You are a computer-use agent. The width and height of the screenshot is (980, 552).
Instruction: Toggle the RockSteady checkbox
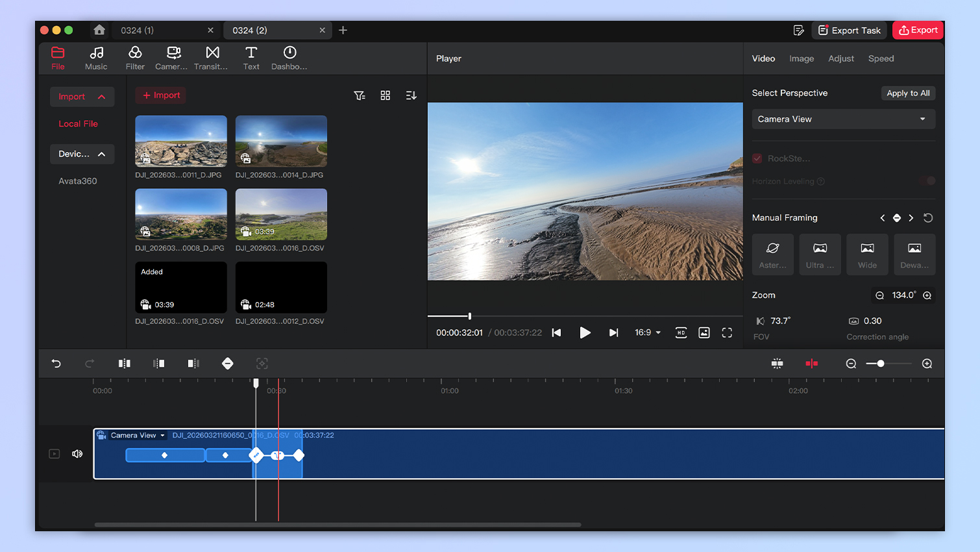(x=757, y=158)
